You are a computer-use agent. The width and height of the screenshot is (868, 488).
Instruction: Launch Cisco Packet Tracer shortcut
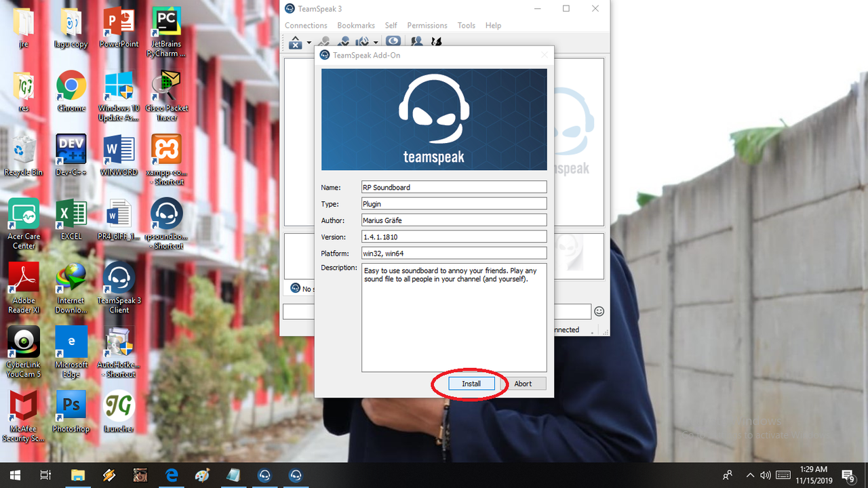(x=166, y=96)
